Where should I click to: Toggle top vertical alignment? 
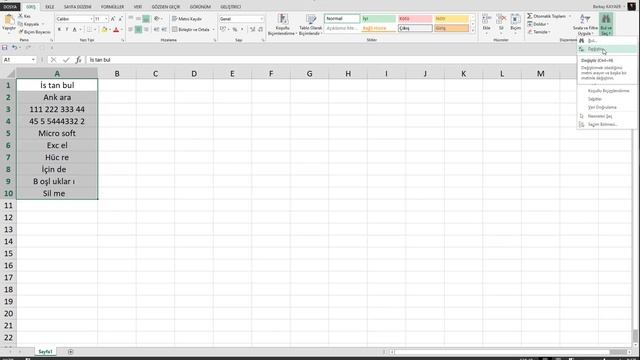tap(131, 19)
